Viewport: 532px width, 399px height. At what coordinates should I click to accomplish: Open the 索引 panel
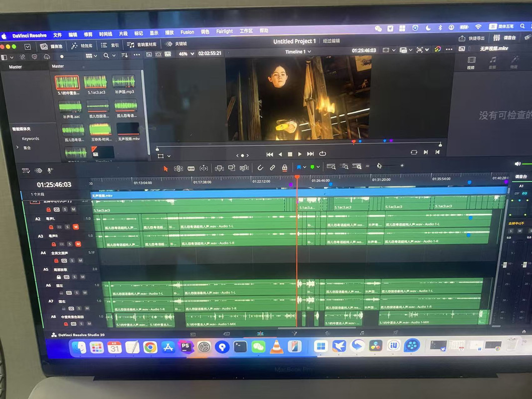click(x=110, y=45)
